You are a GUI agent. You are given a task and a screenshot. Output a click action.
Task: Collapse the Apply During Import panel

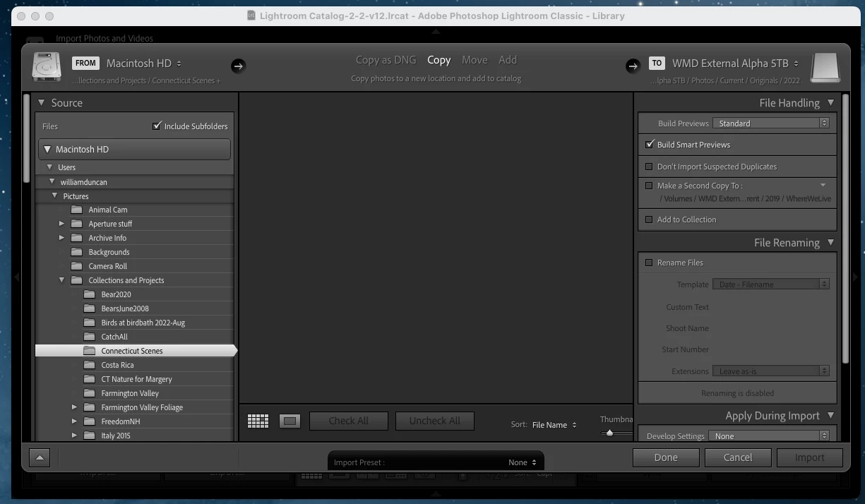[830, 416]
